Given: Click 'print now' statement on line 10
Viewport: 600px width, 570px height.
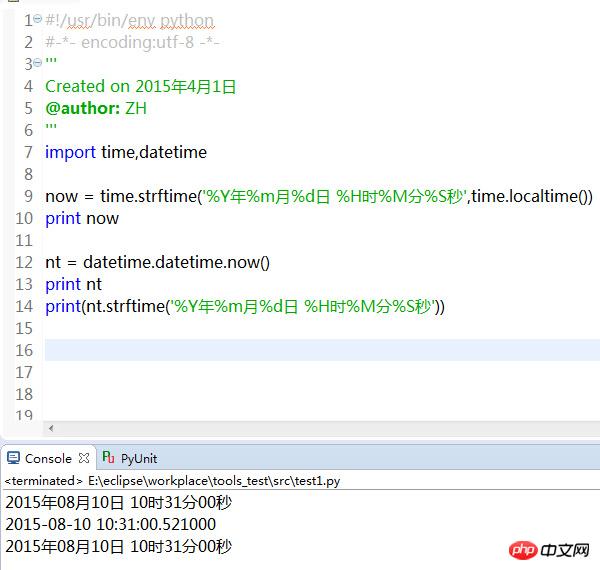Looking at the screenshot, I should pyautogui.click(x=82, y=218).
